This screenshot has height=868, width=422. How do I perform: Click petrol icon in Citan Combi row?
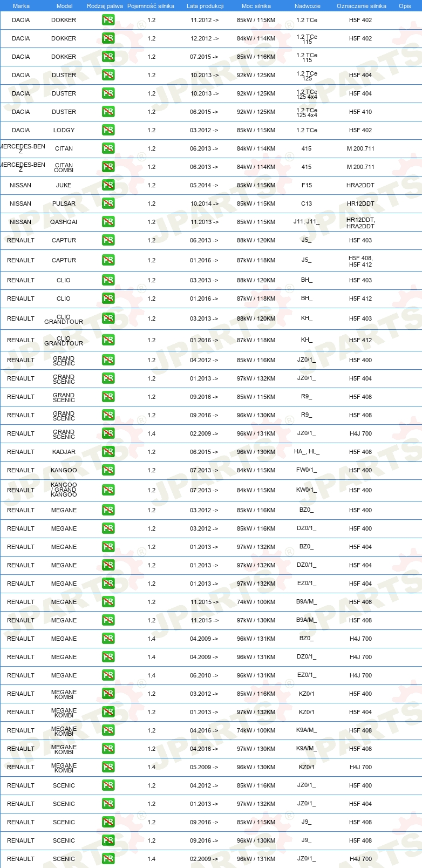click(108, 167)
